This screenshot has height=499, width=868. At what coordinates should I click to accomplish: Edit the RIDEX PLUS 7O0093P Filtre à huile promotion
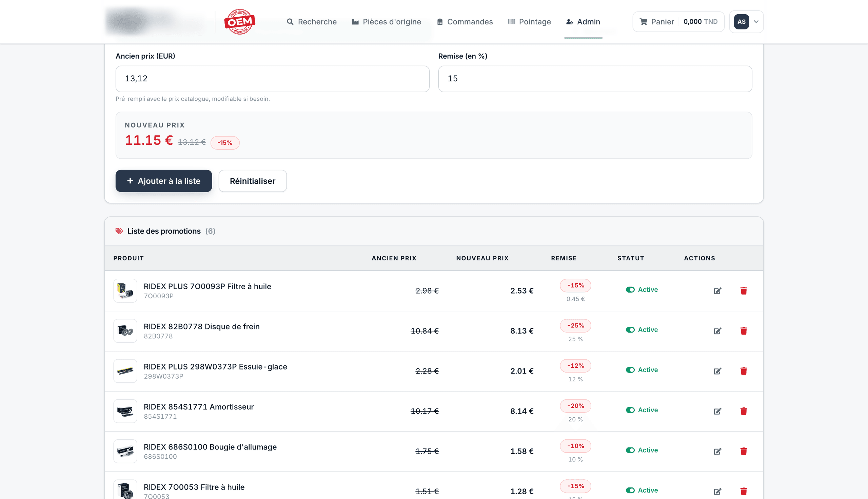(x=717, y=291)
